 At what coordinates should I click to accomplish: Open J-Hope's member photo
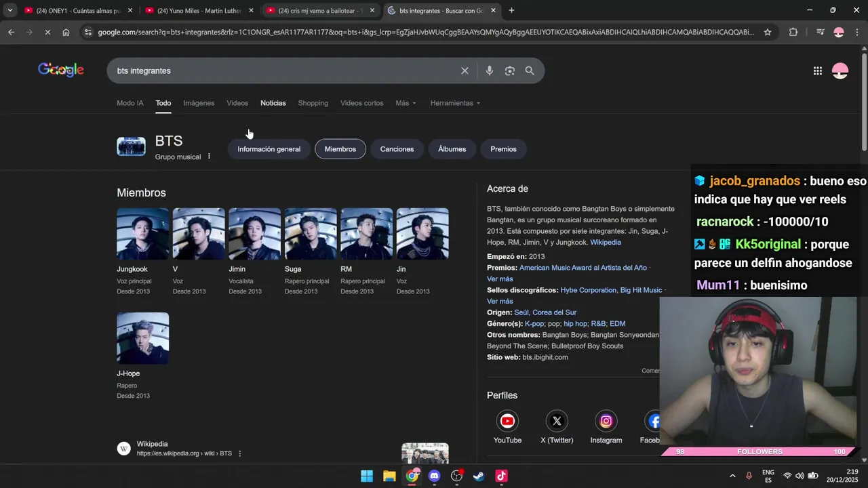143,338
